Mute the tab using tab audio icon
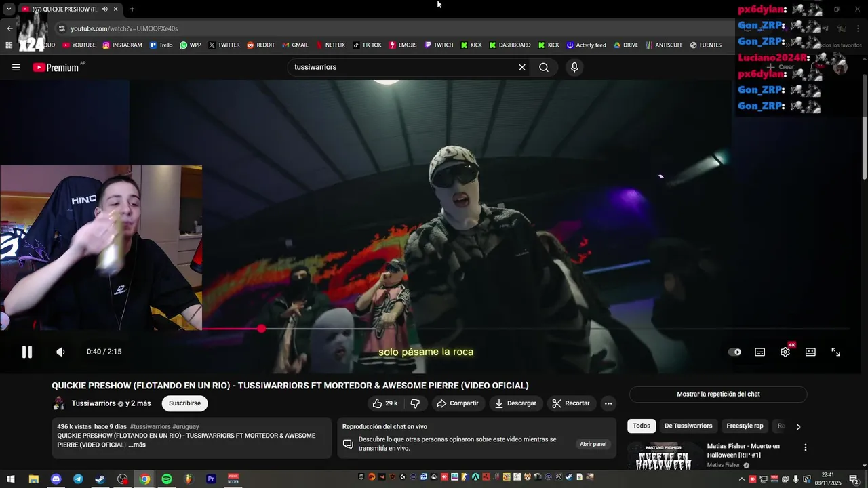The image size is (868, 488). [x=104, y=9]
